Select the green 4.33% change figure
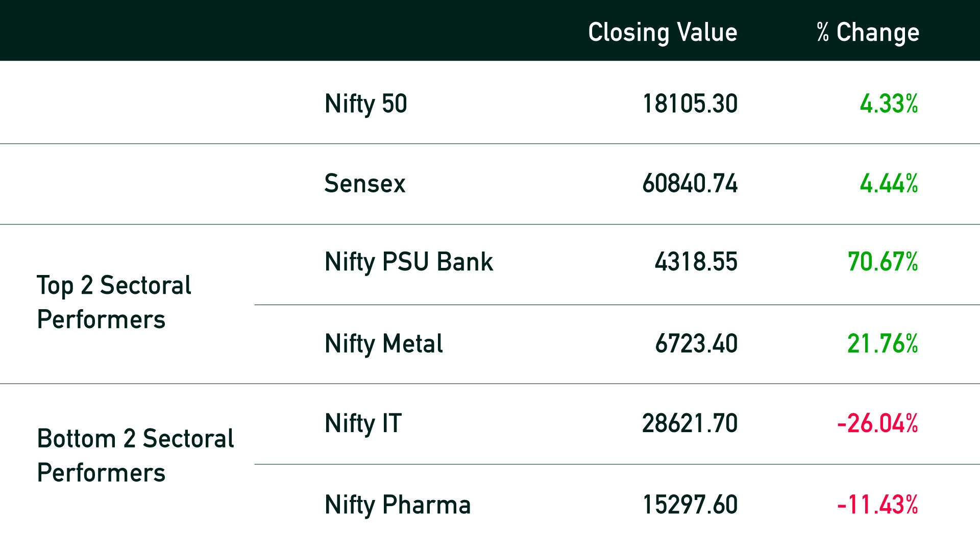Screen dimensions: 980x550 tap(889, 104)
